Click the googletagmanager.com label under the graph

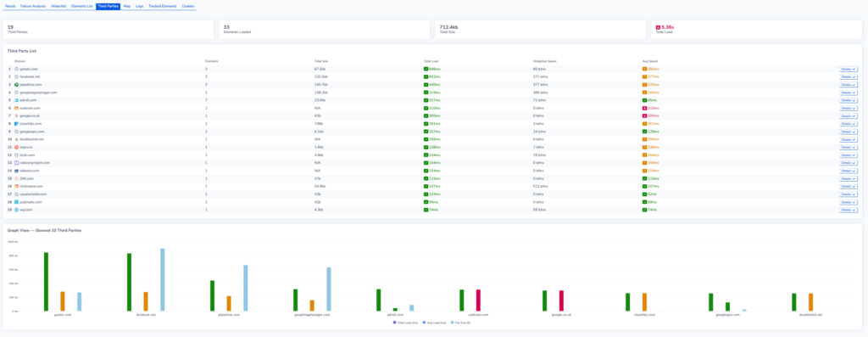click(312, 314)
